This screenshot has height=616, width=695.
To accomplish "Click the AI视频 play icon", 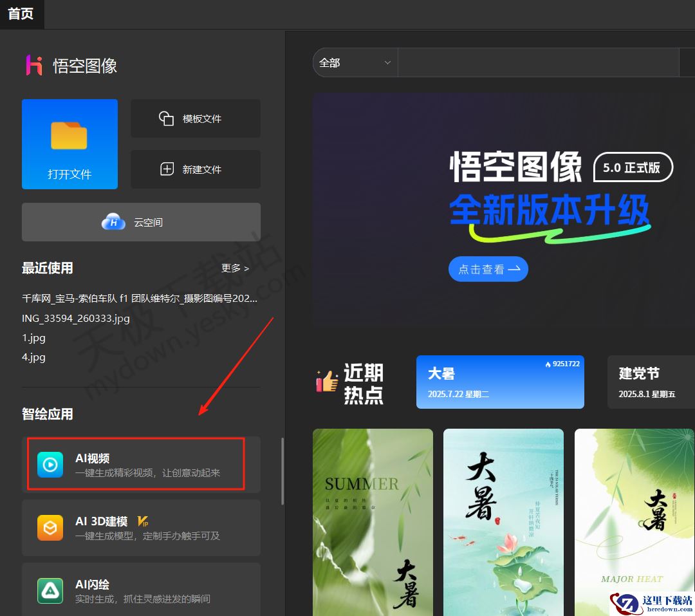I will [50, 465].
